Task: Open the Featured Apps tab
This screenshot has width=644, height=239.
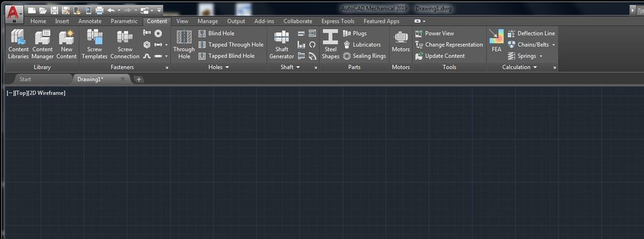Action: pos(381,21)
